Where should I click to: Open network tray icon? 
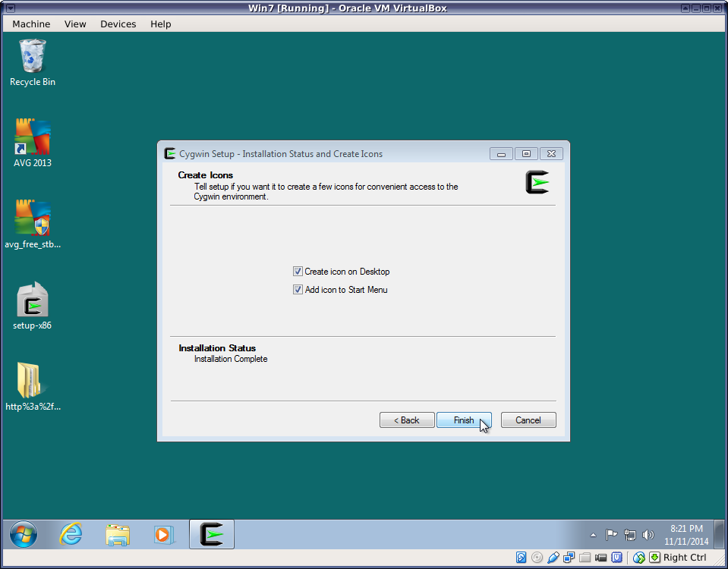tap(629, 535)
